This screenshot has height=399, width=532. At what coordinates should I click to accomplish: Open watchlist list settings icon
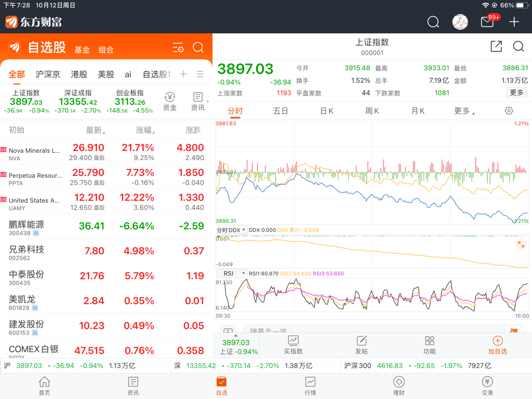178,47
